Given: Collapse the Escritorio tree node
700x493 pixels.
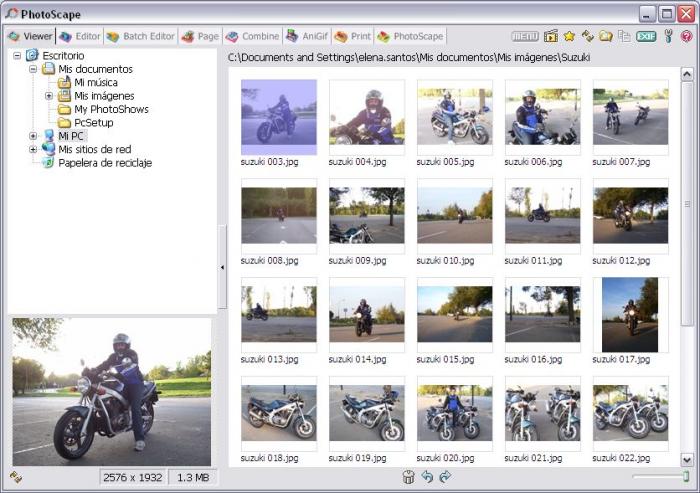Looking at the screenshot, I should [17, 56].
